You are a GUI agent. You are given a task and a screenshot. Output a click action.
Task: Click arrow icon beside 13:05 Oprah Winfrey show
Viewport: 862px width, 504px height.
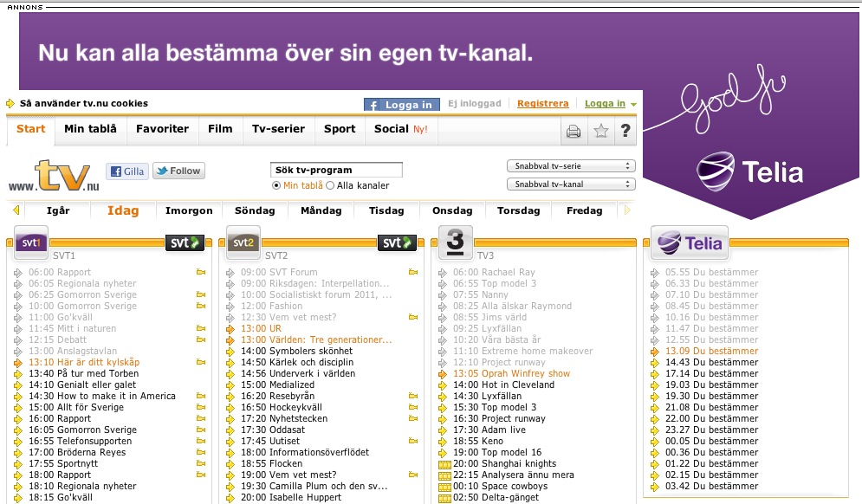pos(443,374)
